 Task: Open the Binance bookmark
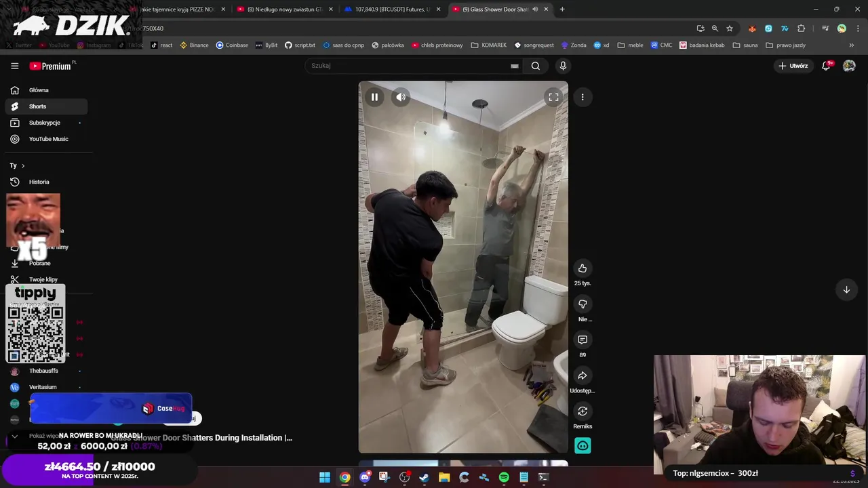194,45
